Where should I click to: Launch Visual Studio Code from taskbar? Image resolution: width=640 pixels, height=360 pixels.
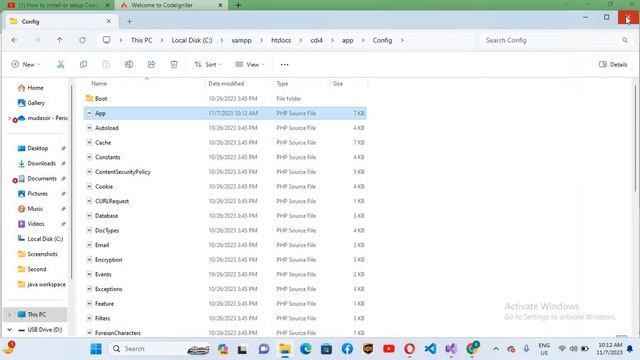point(430,349)
